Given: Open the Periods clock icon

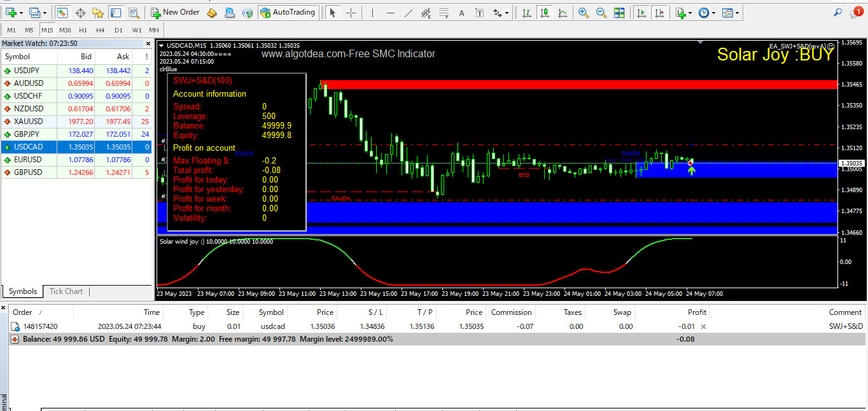Looking at the screenshot, I should pyautogui.click(x=703, y=12).
